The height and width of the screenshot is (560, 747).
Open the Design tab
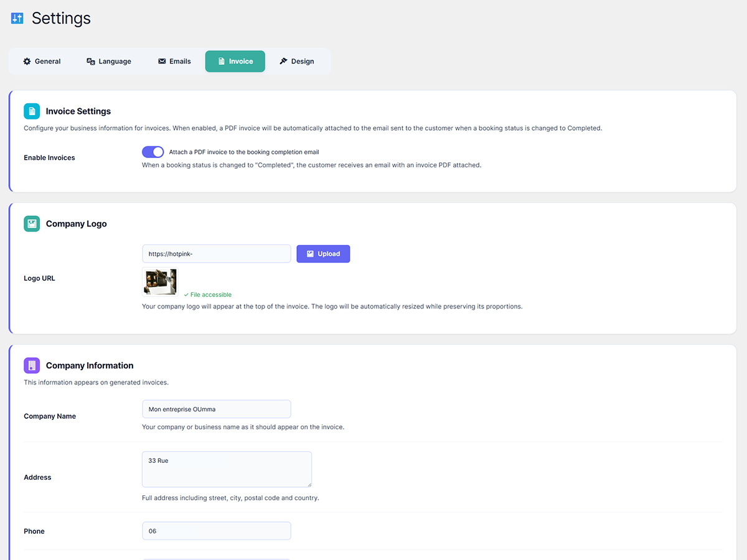point(296,62)
